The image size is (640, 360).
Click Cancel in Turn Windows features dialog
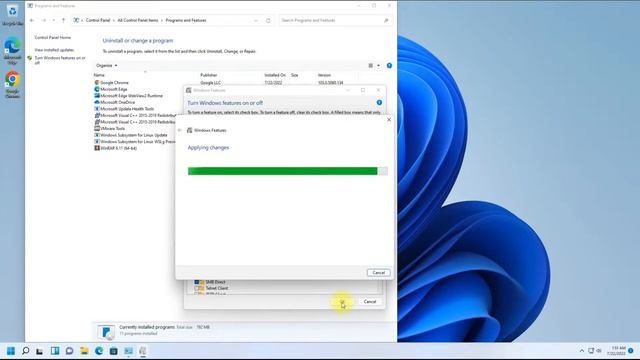point(370,302)
